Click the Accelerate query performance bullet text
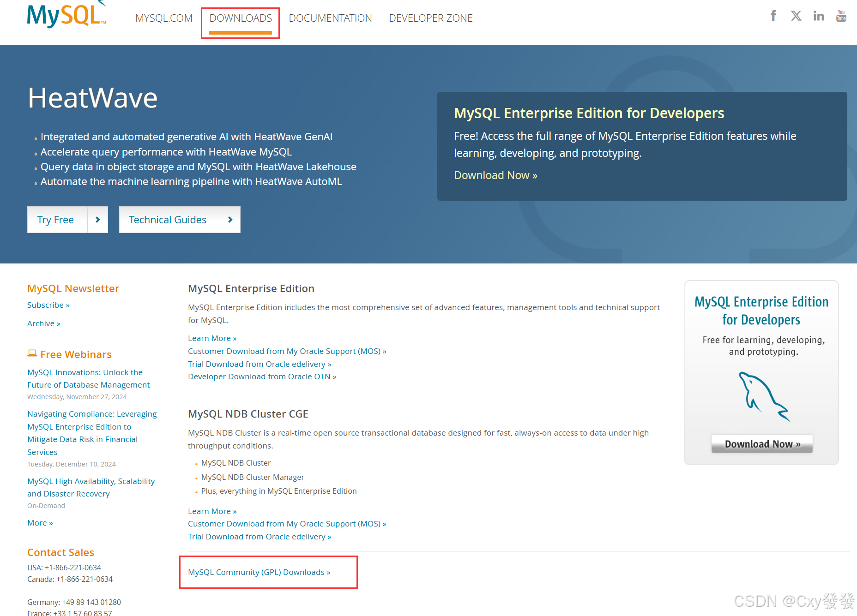This screenshot has height=616, width=857. pyautogui.click(x=166, y=152)
